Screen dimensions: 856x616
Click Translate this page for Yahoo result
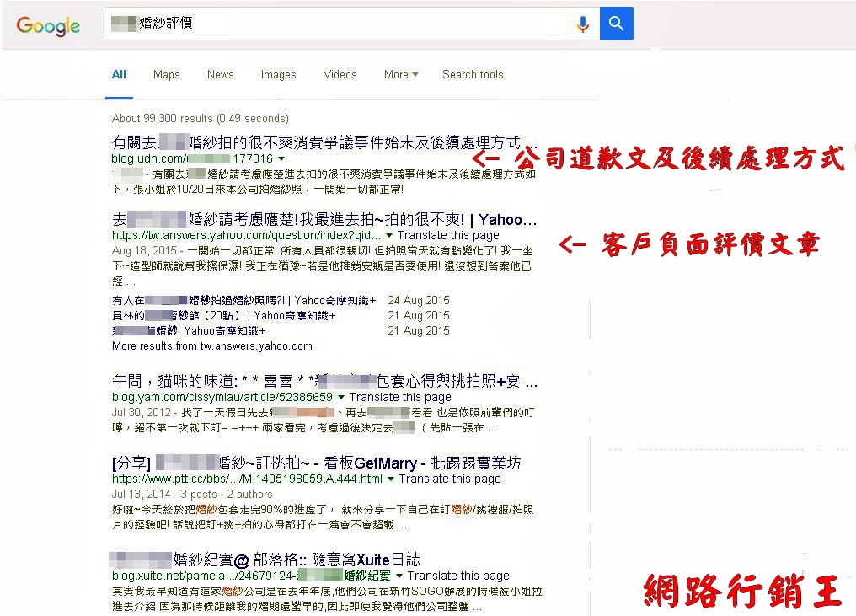coord(448,235)
